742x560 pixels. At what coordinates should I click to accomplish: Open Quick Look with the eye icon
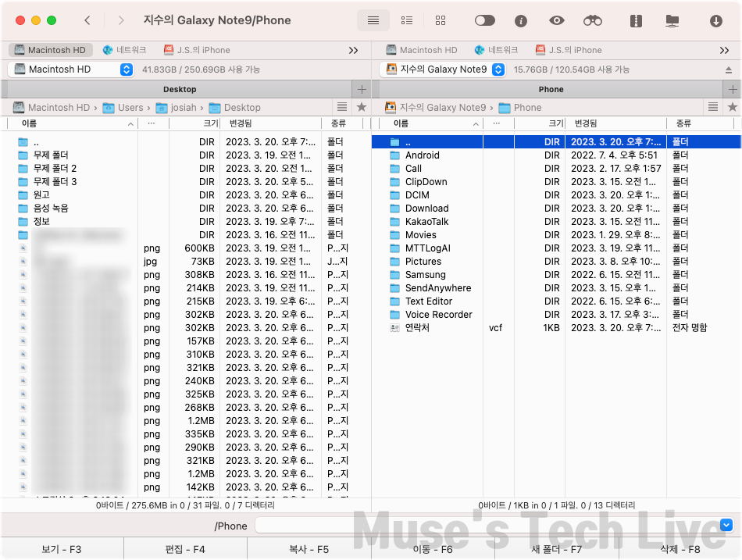coord(556,20)
